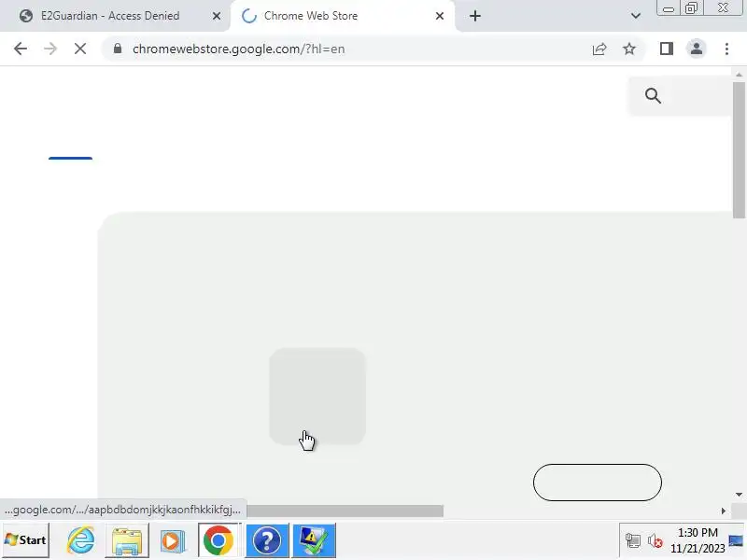This screenshot has height=560, width=747.
Task: Open the network tray icon
Action: (633, 541)
